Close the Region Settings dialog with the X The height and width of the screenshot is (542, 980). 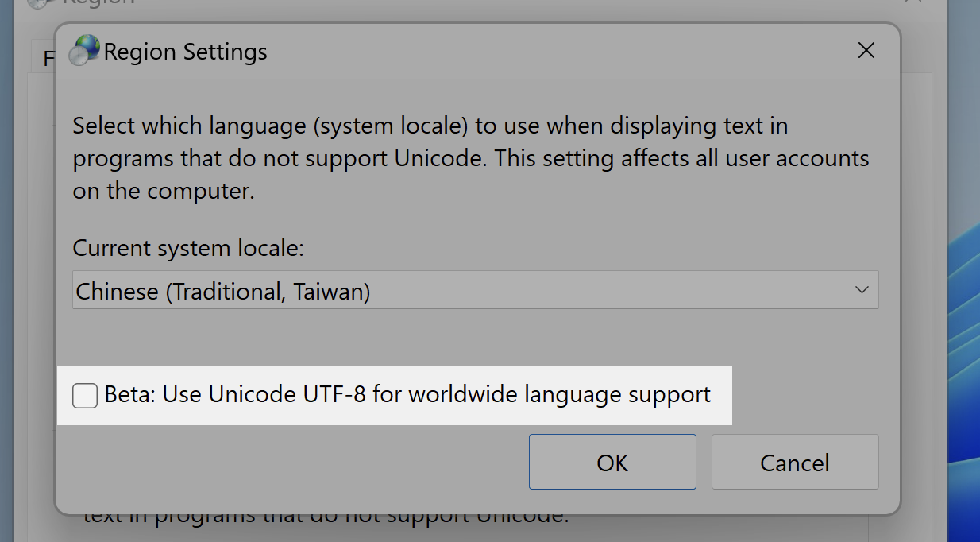[x=866, y=51]
